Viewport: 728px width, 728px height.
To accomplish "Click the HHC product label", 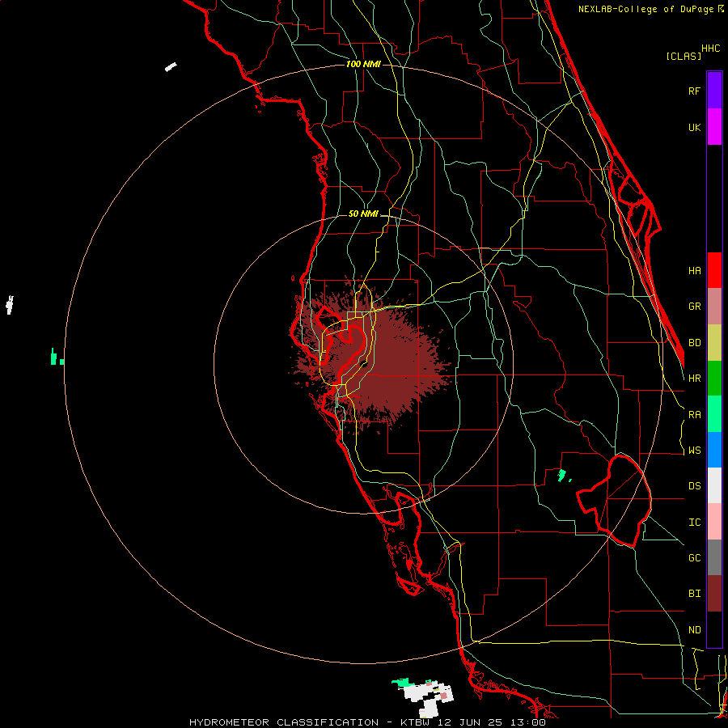I will coord(710,49).
